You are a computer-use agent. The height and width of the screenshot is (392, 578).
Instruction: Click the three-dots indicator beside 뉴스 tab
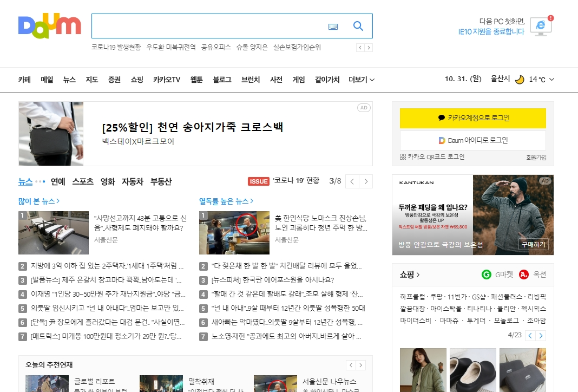40,181
